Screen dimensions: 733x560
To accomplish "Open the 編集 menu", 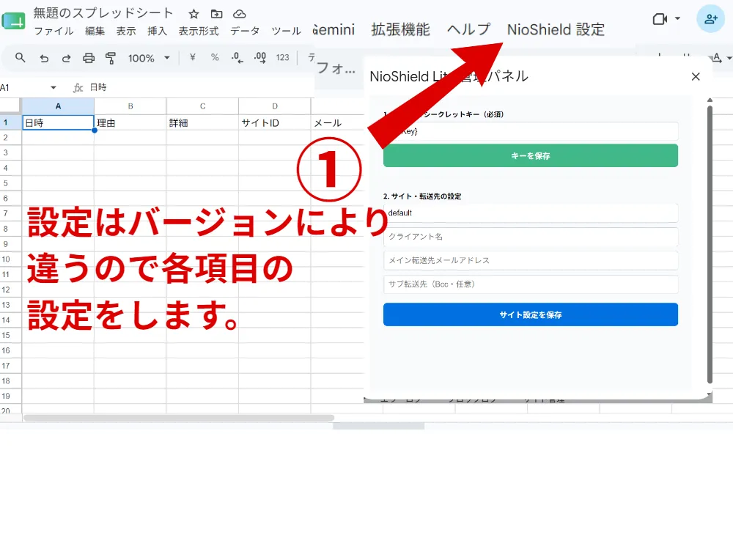I will tap(95, 32).
